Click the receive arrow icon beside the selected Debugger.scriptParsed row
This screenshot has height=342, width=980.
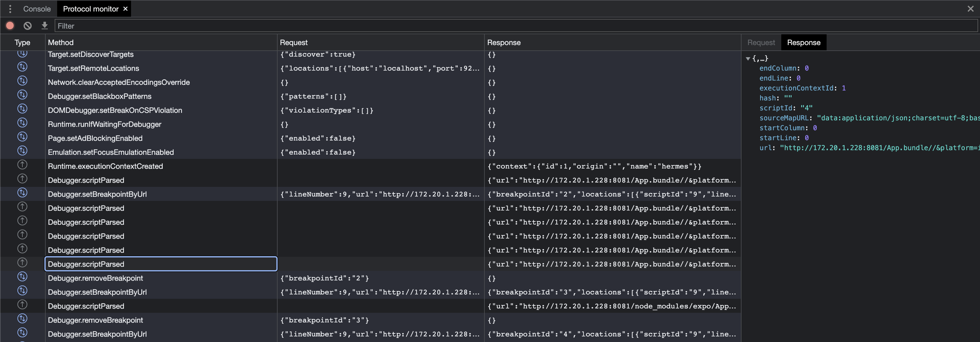point(22,263)
